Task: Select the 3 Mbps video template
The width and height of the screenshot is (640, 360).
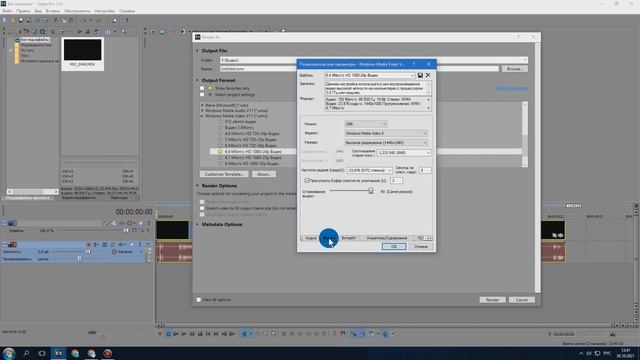Action: point(240,127)
